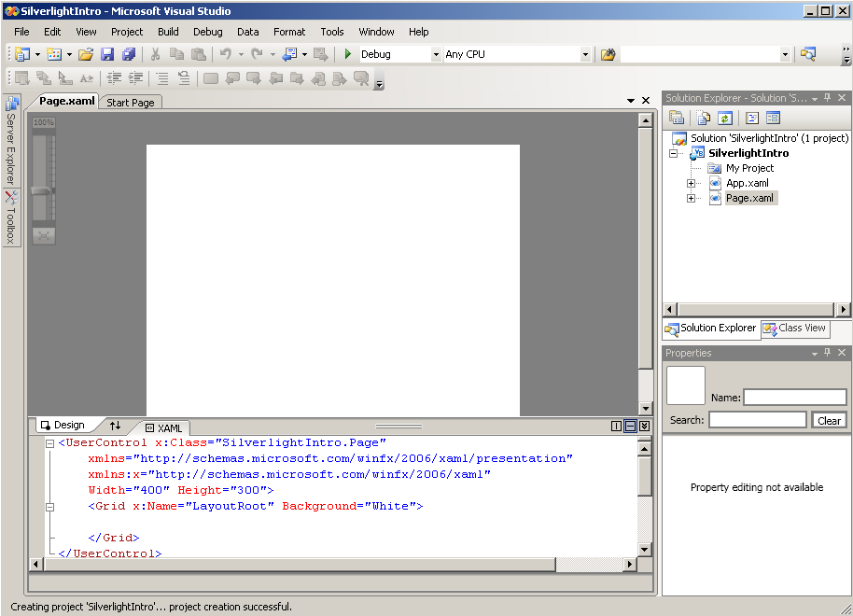
Task: Click View Designer icon in Solution Explorer
Action: pos(773,118)
